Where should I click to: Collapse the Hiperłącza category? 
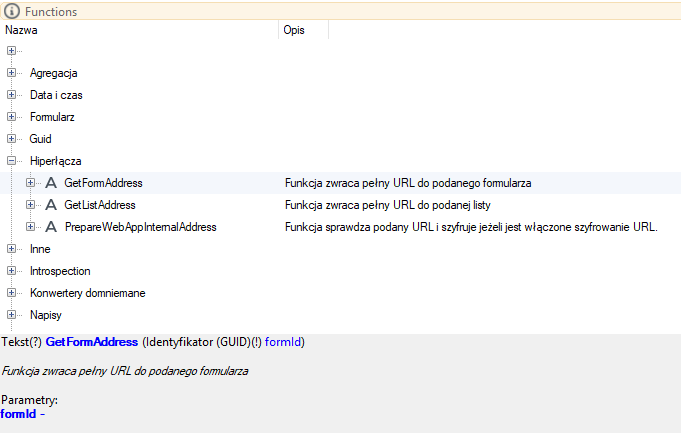pyautogui.click(x=11, y=161)
